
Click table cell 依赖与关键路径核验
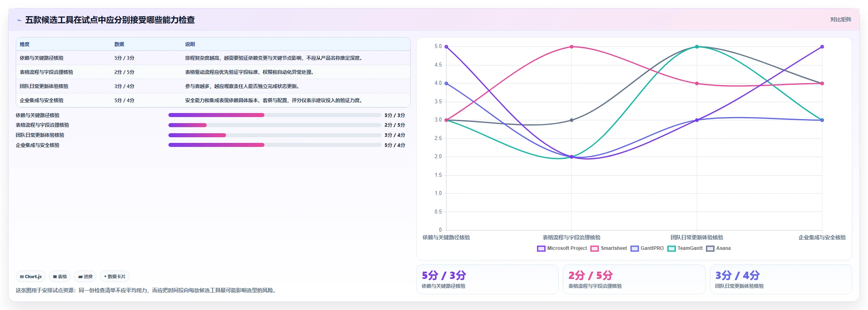(42, 58)
